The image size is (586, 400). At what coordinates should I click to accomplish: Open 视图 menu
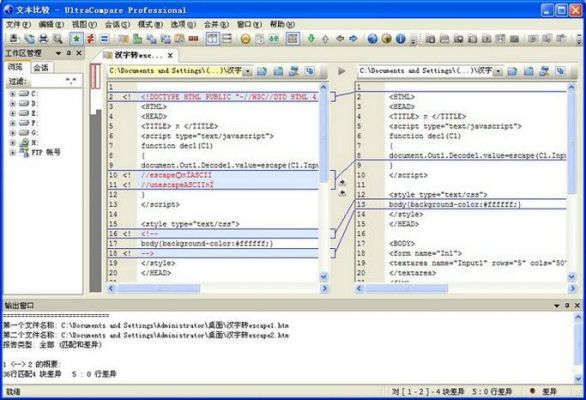(84, 25)
